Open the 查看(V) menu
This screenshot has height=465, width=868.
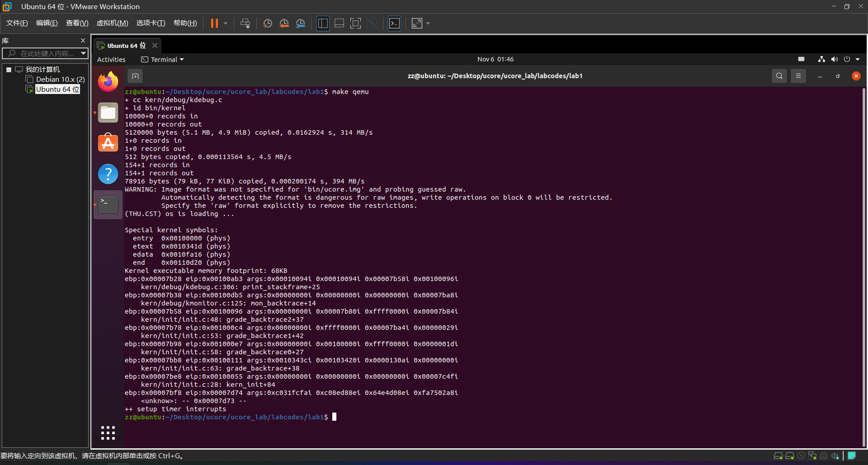[77, 23]
